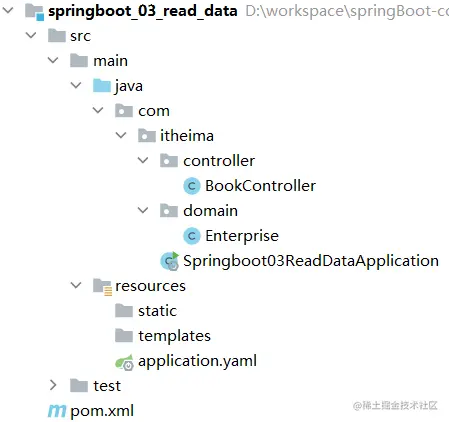This screenshot has width=449, height=422.
Task: Select the pom.xml file name
Action: pyautogui.click(x=102, y=411)
